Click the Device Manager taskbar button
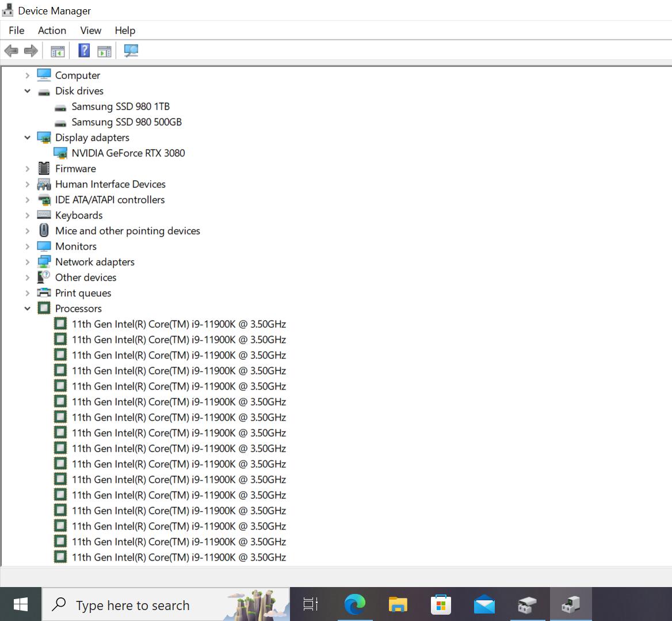Image resolution: width=672 pixels, height=621 pixels. pos(571,605)
